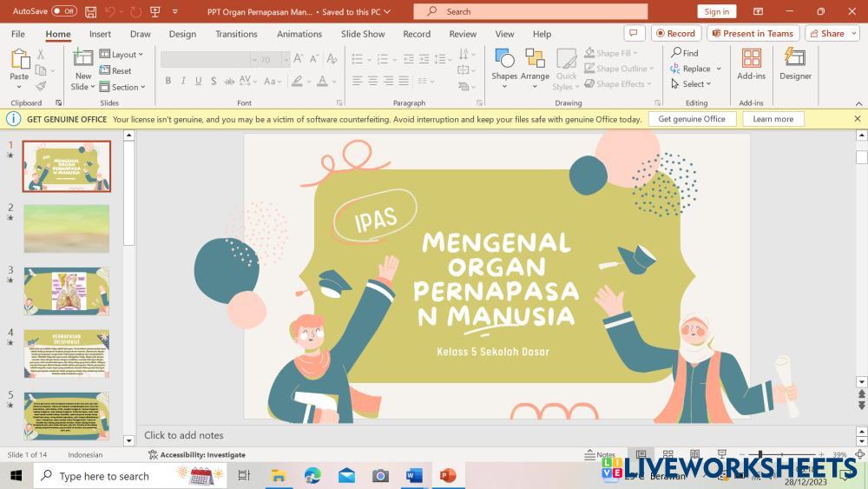Viewport: 868px width, 489px height.
Task: Click the Get genuine Office button
Action: click(x=691, y=119)
